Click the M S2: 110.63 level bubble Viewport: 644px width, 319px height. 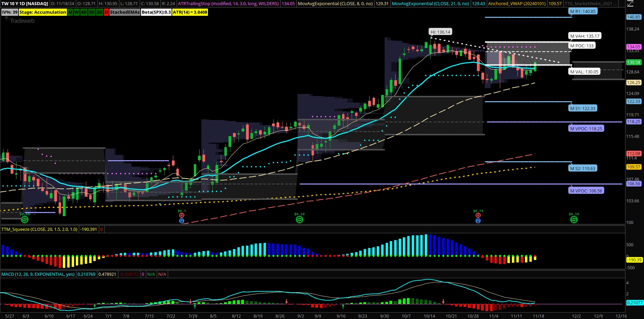pyautogui.click(x=583, y=168)
